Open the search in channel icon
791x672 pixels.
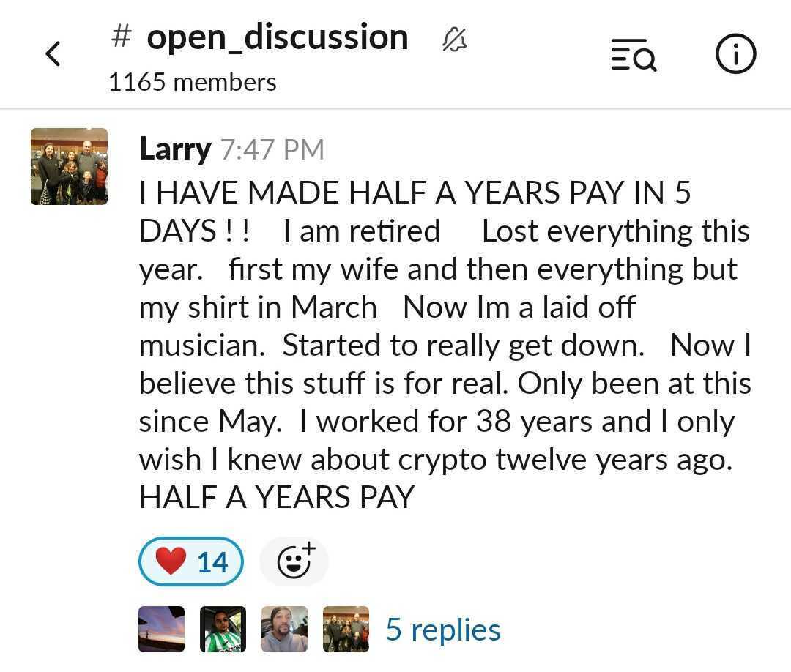(x=634, y=55)
